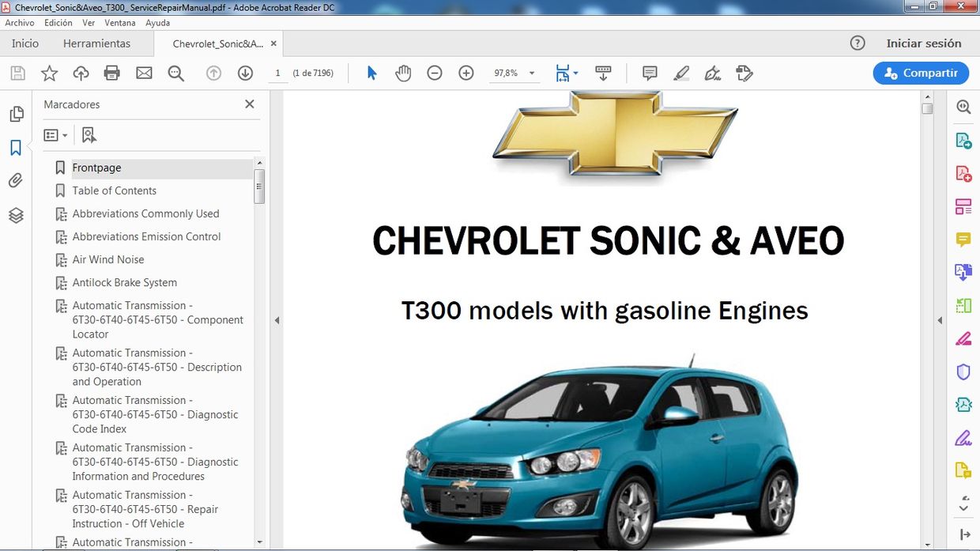This screenshot has width=980, height=551.
Task: Select the Hand tool in the toolbar
Action: coord(403,73)
